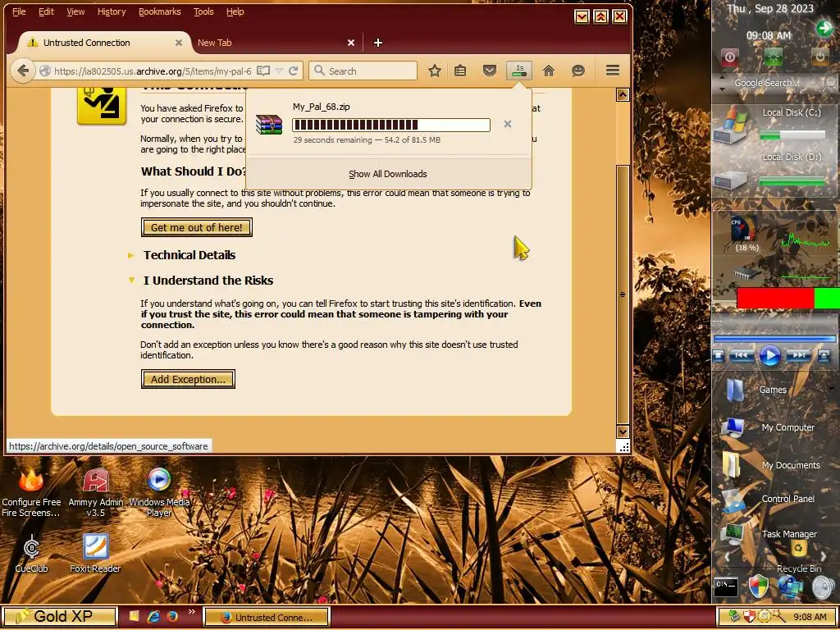
Task: Open Local Disk (C:) in sidebar
Action: 773,125
